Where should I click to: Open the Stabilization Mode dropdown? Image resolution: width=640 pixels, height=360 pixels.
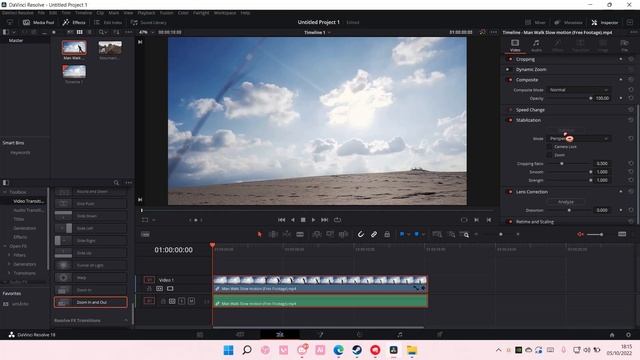[578, 138]
